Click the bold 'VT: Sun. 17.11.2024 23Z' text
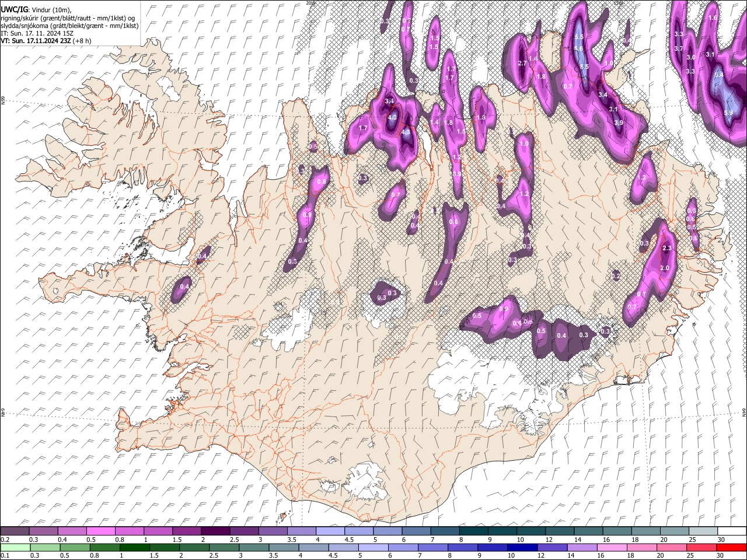The image size is (747, 560). [x=36, y=41]
